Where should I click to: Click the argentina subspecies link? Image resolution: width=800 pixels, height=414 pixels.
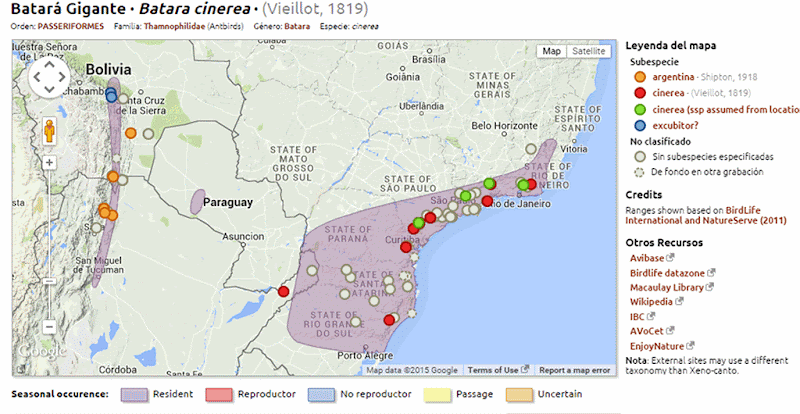(673, 77)
